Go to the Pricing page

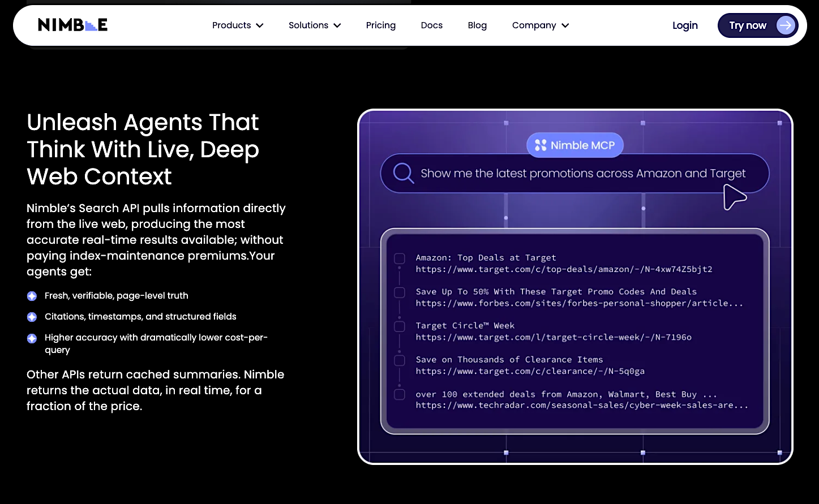381,25
